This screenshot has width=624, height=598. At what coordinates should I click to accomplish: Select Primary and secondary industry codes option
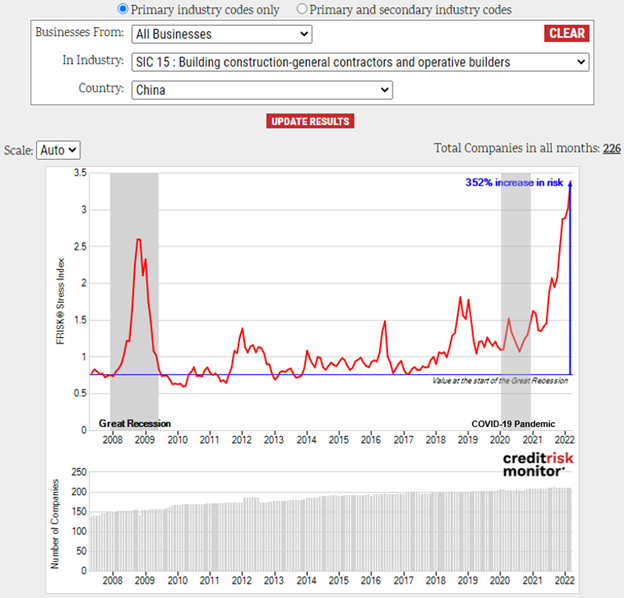tap(302, 9)
